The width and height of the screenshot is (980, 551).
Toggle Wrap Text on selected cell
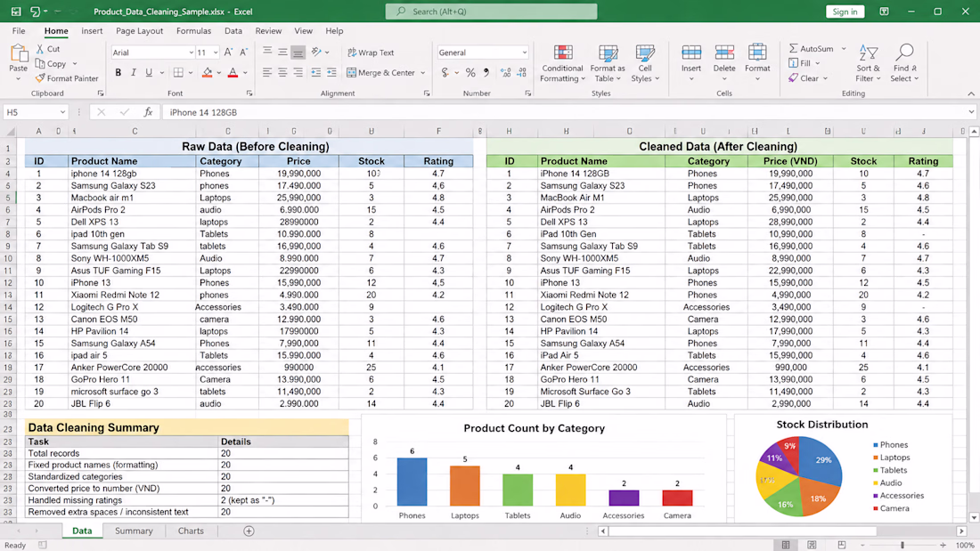coord(372,53)
